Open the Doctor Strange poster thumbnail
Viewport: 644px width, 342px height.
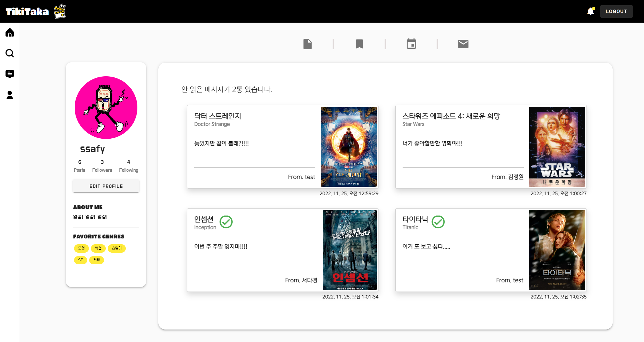[x=349, y=146]
